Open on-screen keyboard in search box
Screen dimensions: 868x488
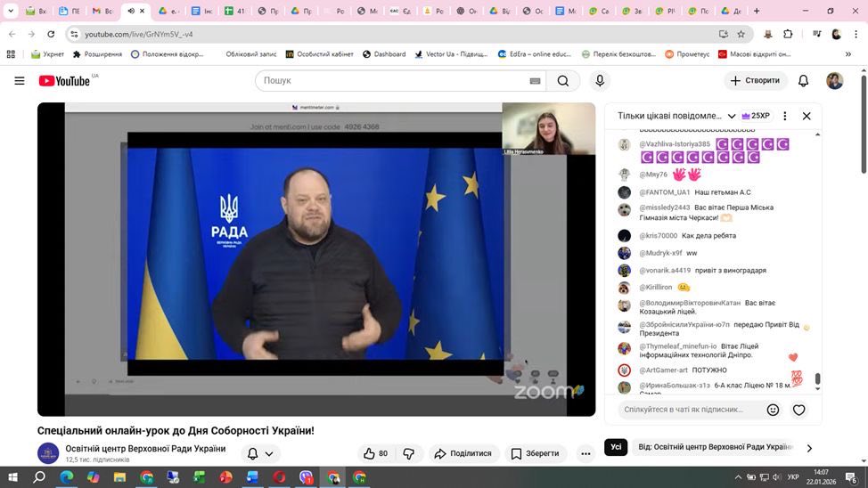click(535, 81)
